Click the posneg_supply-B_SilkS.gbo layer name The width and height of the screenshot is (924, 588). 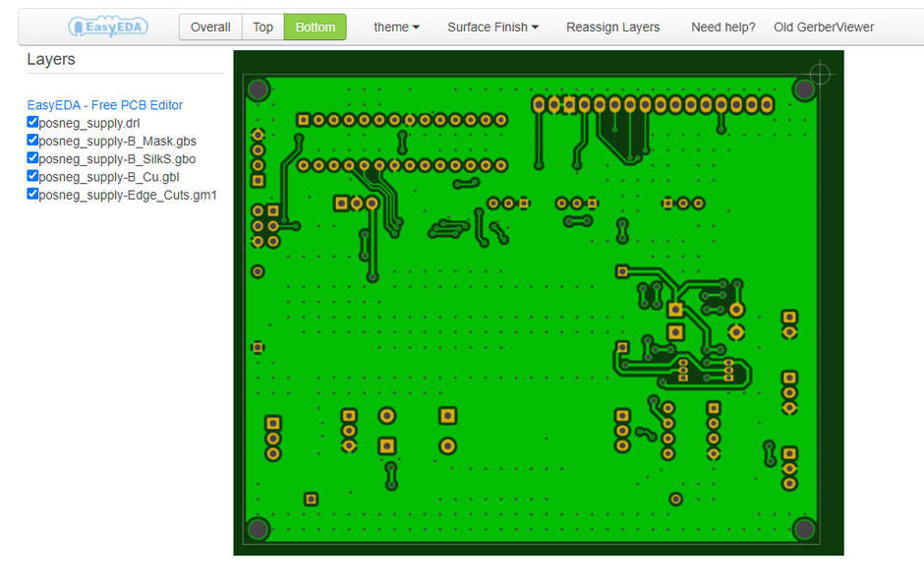pos(117,159)
